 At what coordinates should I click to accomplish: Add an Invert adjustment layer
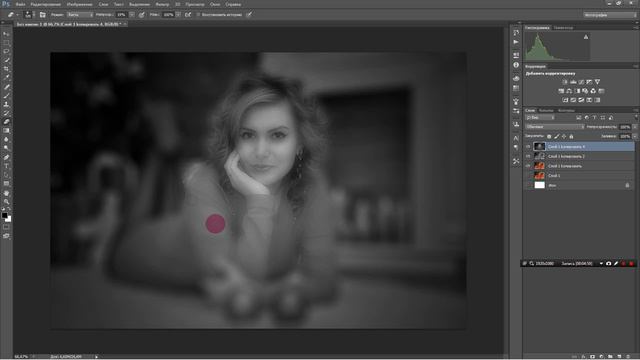(x=565, y=100)
